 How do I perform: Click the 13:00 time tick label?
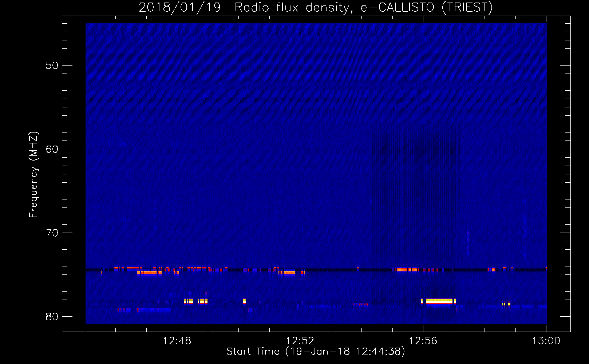click(546, 341)
